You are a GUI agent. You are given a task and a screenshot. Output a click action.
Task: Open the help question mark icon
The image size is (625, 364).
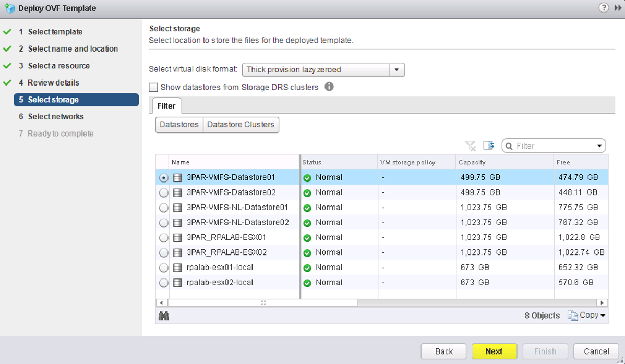[604, 8]
